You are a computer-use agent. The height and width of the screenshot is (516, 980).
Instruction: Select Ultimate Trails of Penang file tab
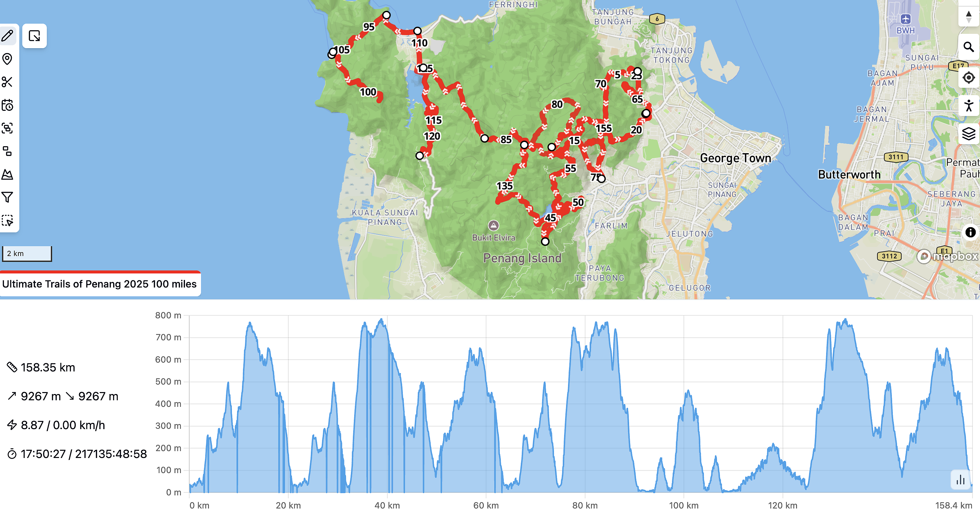(100, 284)
